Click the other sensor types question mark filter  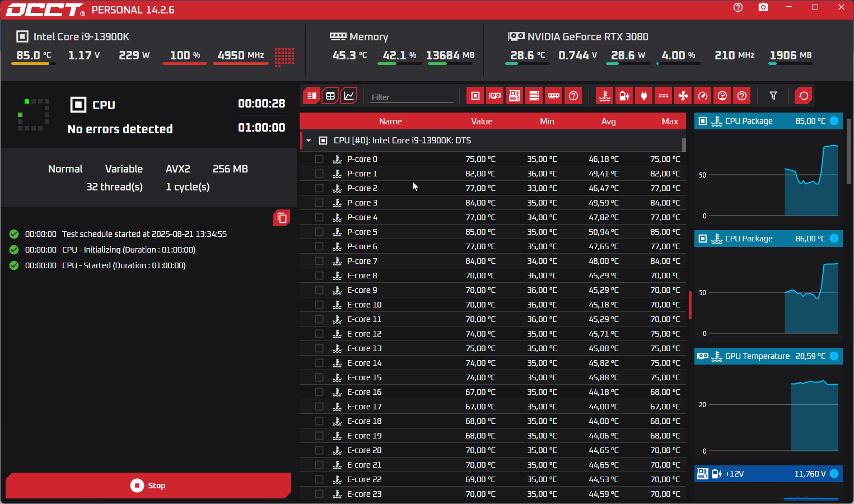tap(742, 96)
